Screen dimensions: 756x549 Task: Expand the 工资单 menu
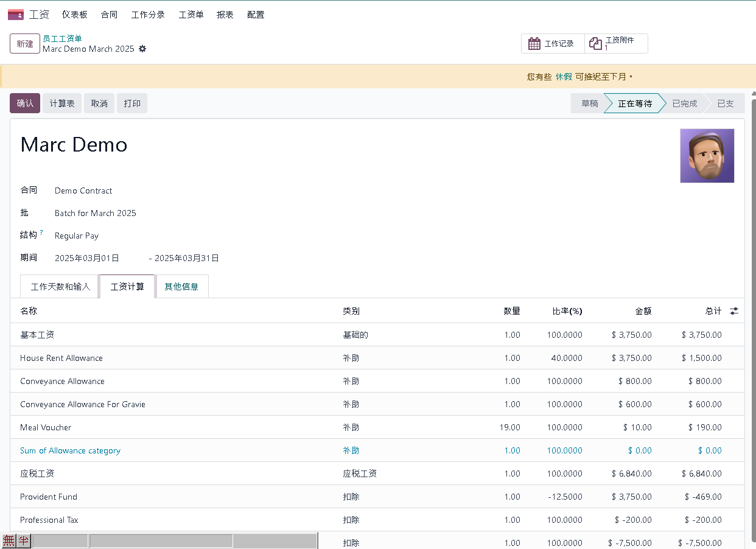tap(191, 15)
